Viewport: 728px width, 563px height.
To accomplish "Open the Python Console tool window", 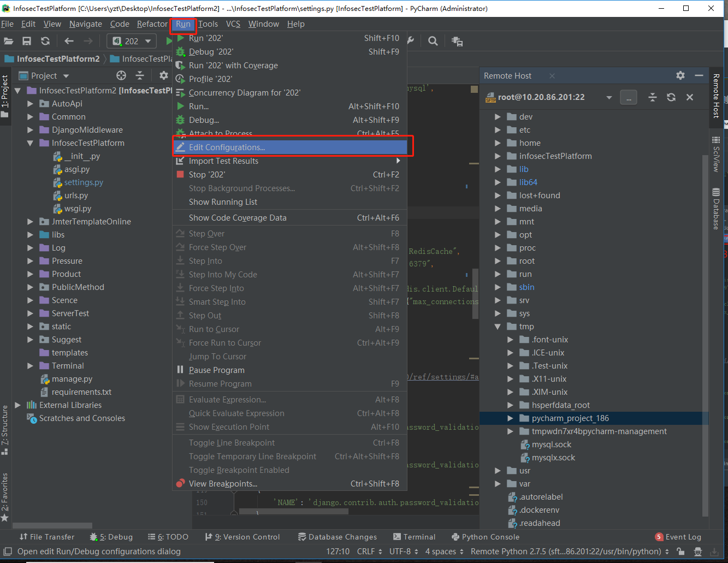I will tap(486, 537).
